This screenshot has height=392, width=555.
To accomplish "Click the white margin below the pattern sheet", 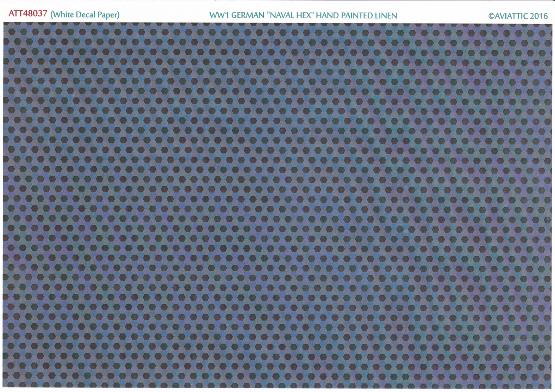I will (x=277, y=390).
